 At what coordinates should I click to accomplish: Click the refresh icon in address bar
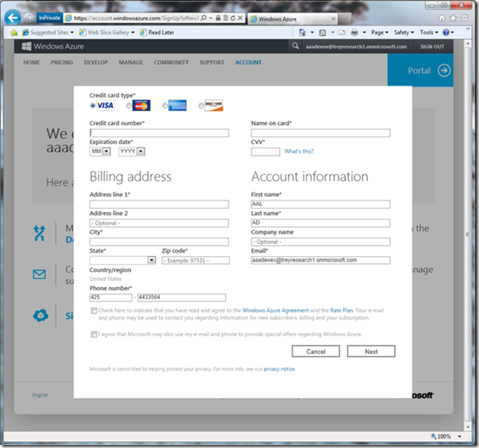point(233,18)
